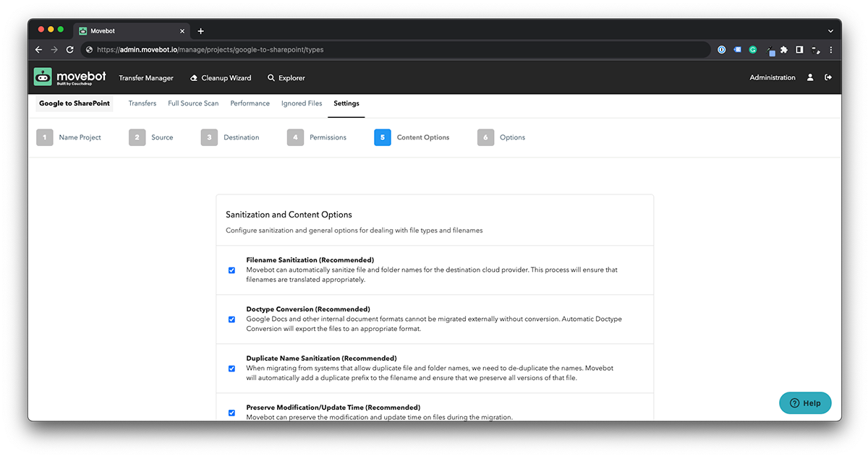Open the Movebot robot logo icon
The height and width of the screenshot is (456, 868).
coord(44,77)
